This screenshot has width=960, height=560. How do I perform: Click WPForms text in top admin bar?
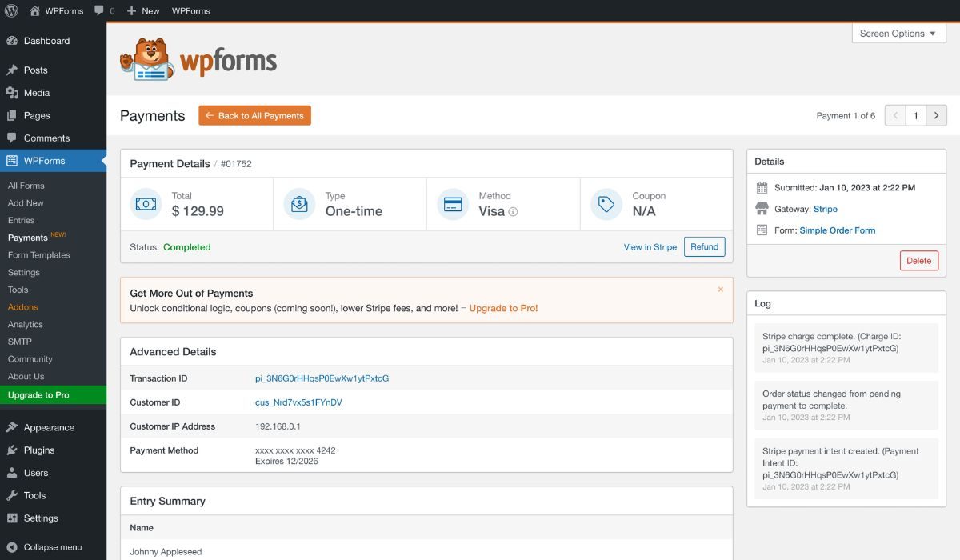pos(191,10)
